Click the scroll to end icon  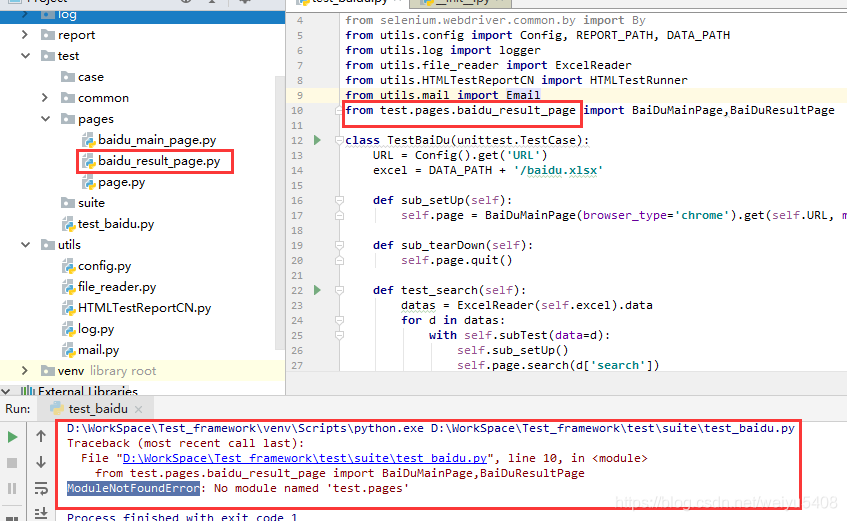tap(41, 513)
